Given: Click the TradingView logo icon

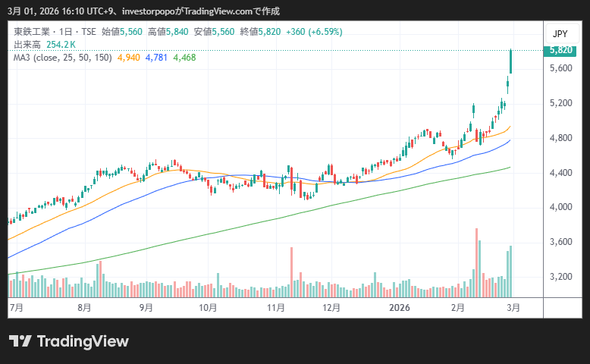Looking at the screenshot, I should 20,341.
